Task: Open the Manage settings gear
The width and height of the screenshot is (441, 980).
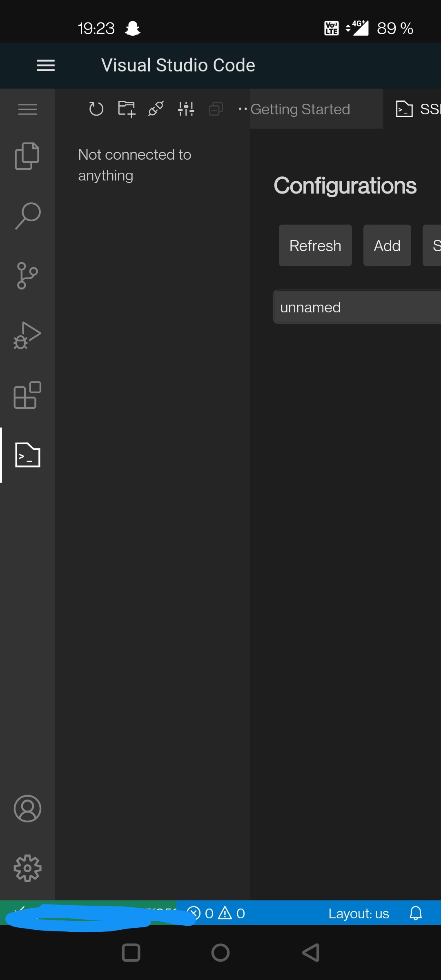Action: 27,868
